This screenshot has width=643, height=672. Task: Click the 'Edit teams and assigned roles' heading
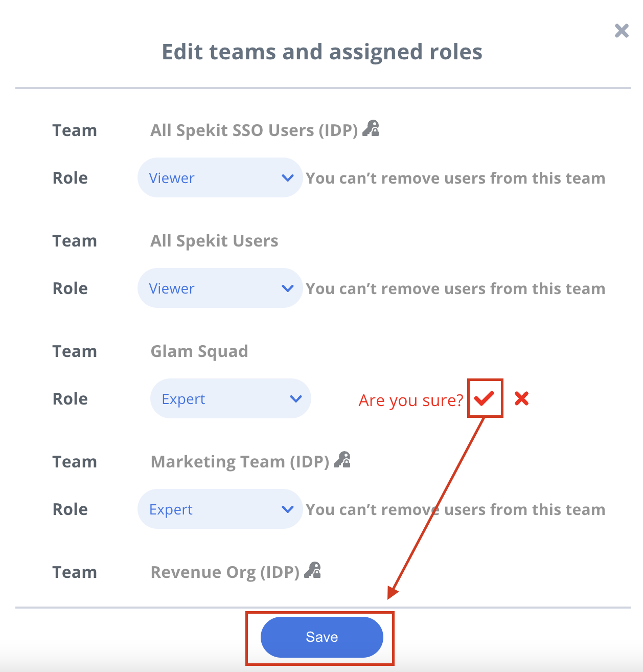(322, 52)
